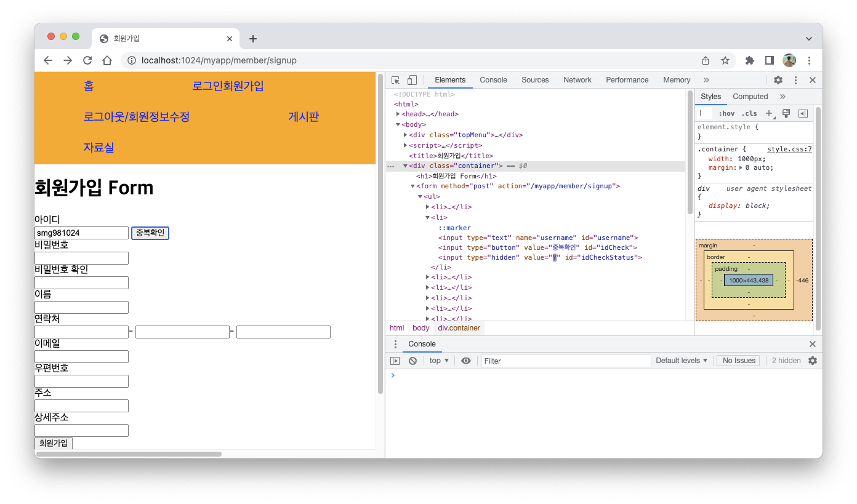Toggle rendering emulations paintbrush icon

point(786,113)
